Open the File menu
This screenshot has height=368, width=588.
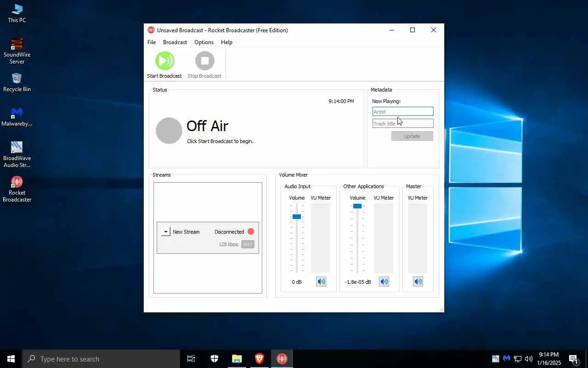tap(152, 42)
